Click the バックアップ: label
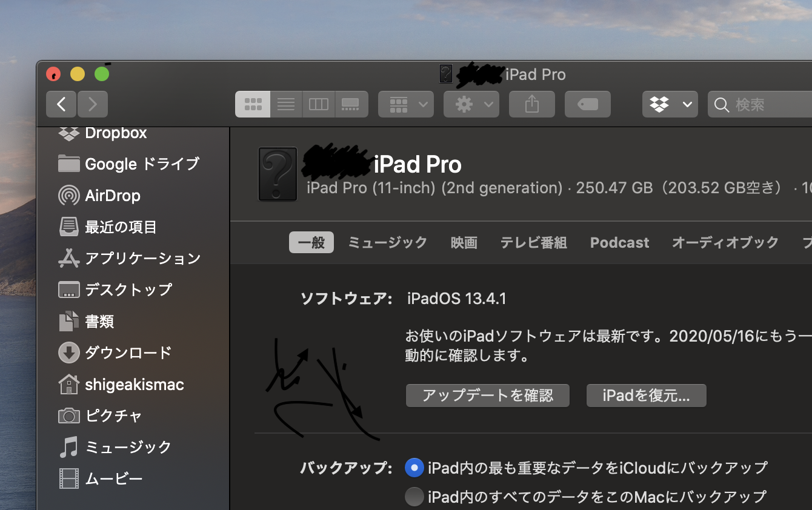Screen dimensions: 812x510 point(347,468)
